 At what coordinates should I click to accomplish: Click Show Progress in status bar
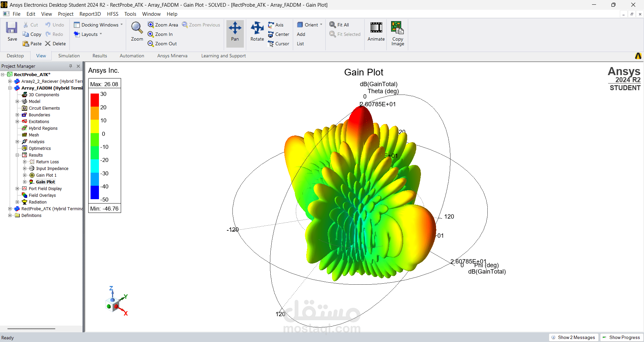point(622,337)
